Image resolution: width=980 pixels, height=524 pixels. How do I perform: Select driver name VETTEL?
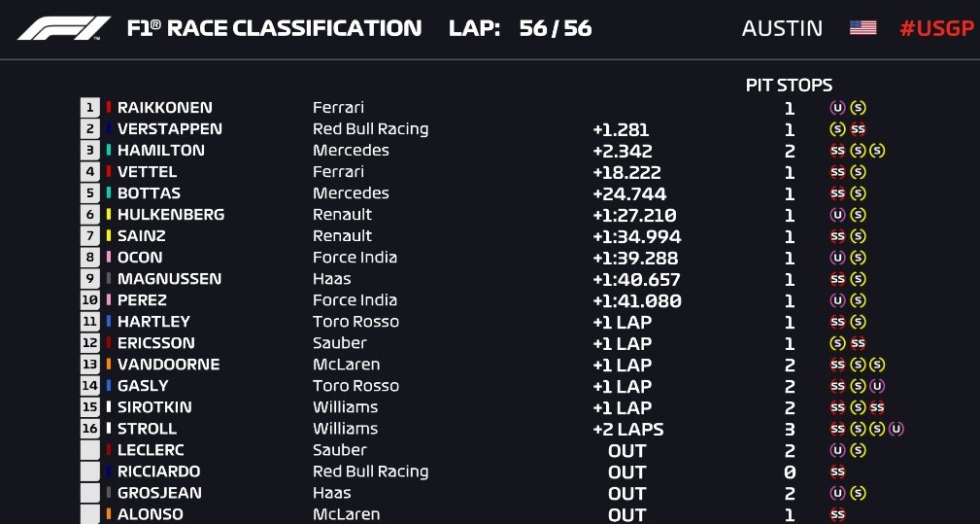[148, 172]
